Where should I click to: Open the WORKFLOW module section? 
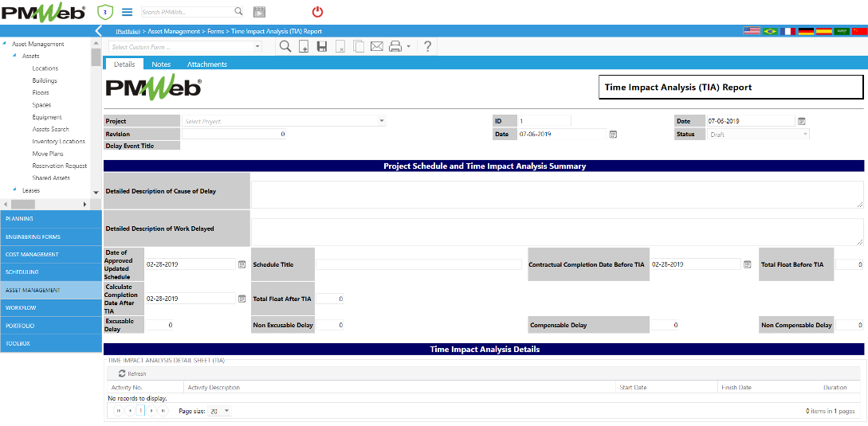click(x=51, y=307)
